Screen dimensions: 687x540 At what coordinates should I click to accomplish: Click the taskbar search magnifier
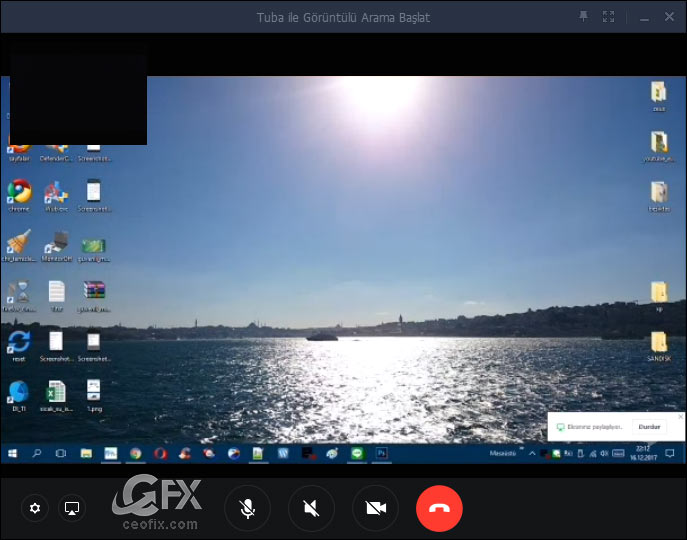click(x=37, y=453)
